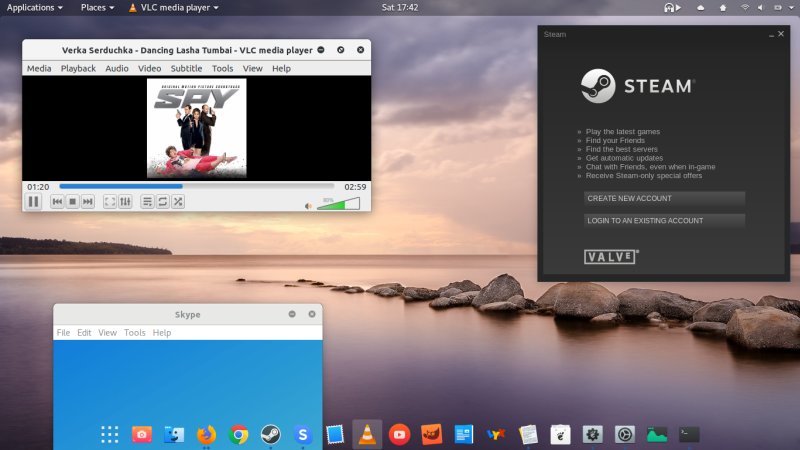Viewport: 800px width, 450px height.
Task: Open VLC media player app menu dropdown
Action: click(175, 7)
